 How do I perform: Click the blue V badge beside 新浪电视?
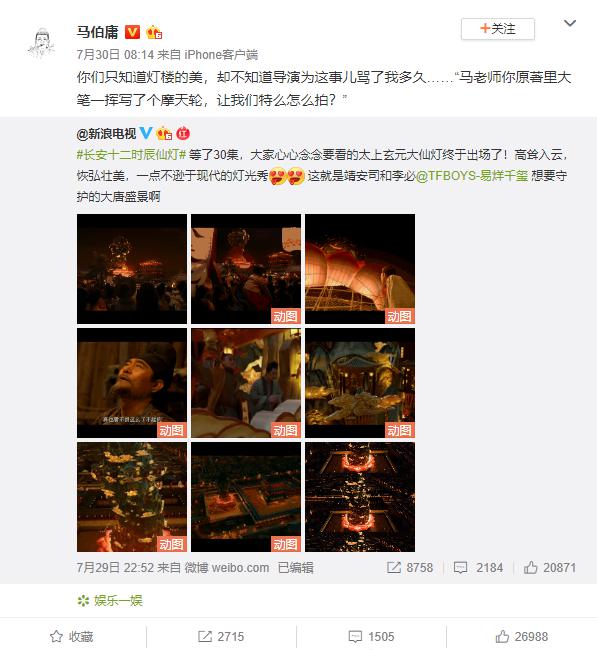[x=146, y=133]
